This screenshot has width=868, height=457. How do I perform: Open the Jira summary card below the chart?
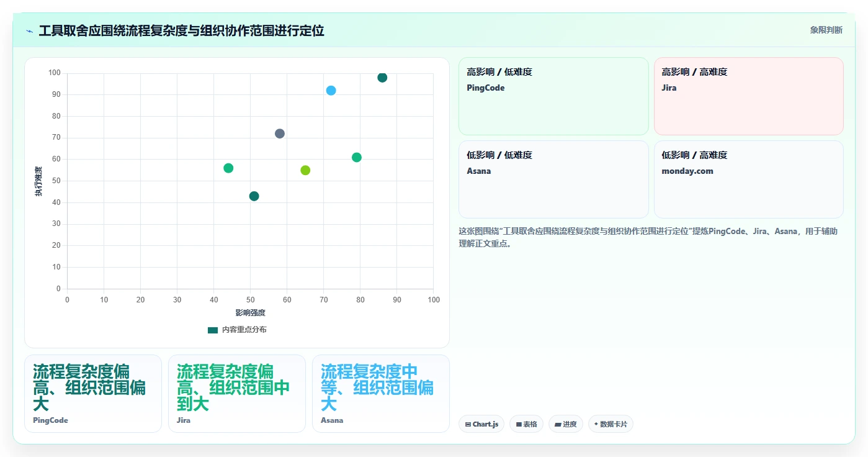click(x=237, y=394)
